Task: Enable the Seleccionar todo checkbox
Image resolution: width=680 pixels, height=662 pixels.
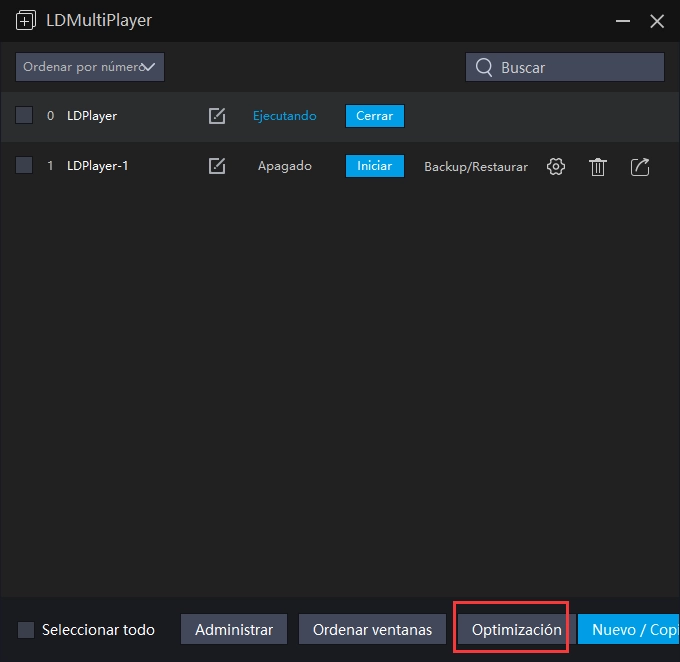Action: (x=26, y=629)
